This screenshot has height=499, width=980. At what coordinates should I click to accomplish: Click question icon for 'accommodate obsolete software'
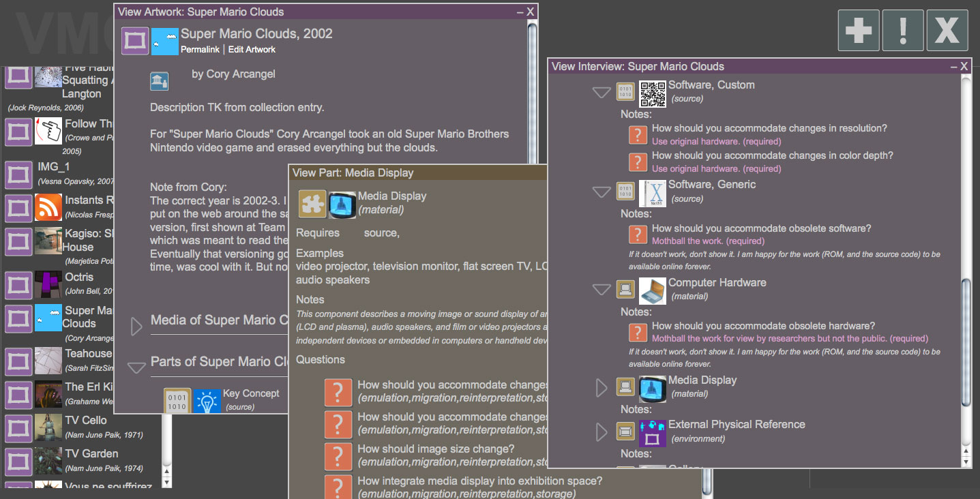coord(638,235)
